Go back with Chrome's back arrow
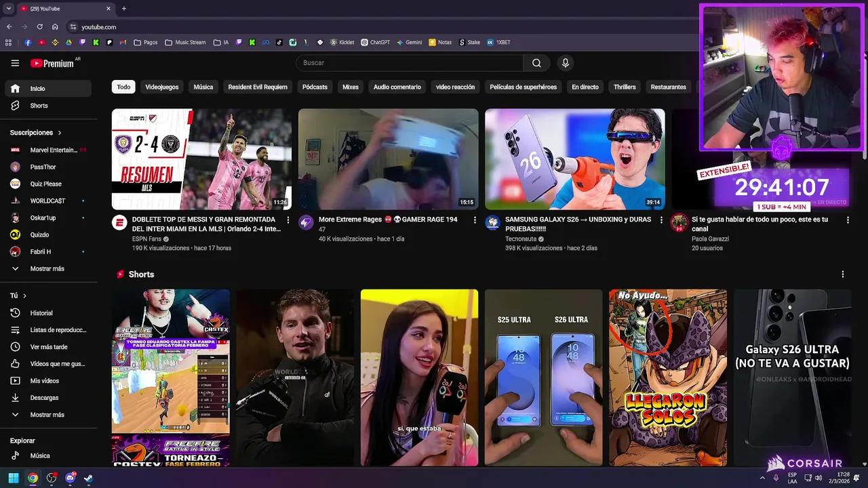 click(9, 27)
